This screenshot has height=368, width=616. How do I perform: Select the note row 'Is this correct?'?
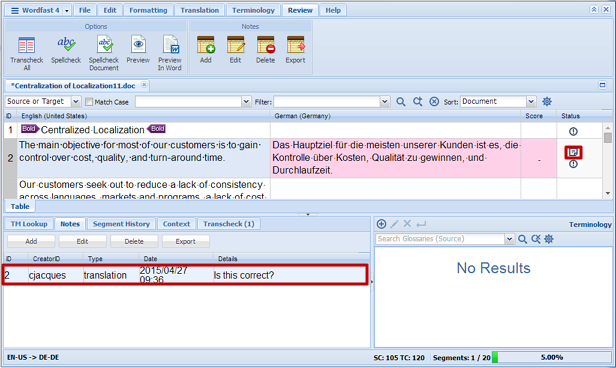coord(185,275)
